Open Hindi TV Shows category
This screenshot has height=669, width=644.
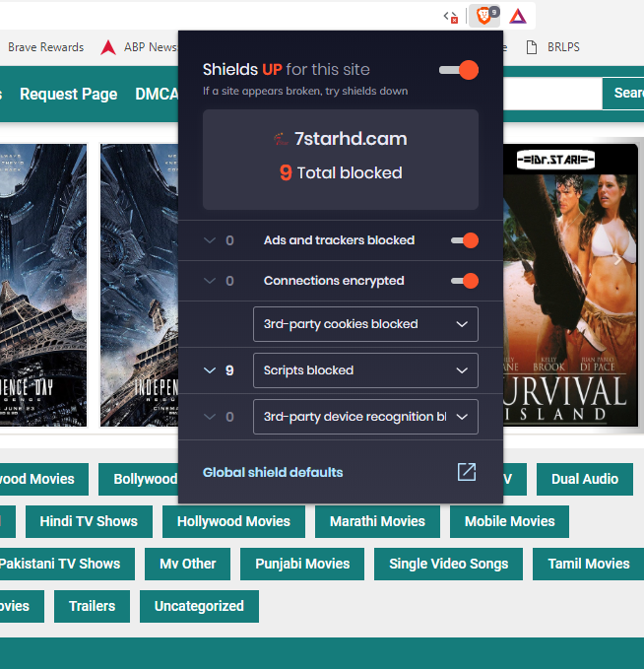(89, 521)
